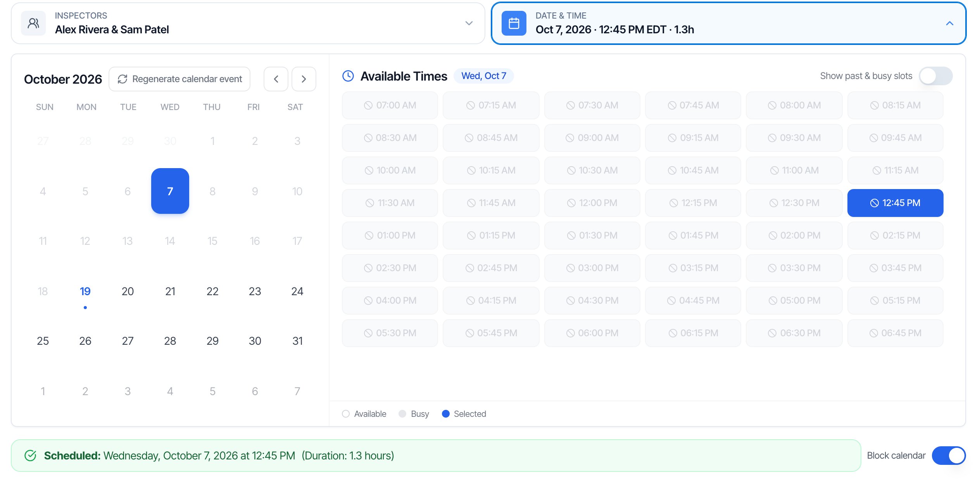Choose the 05:00 PM time slot

coord(794,301)
